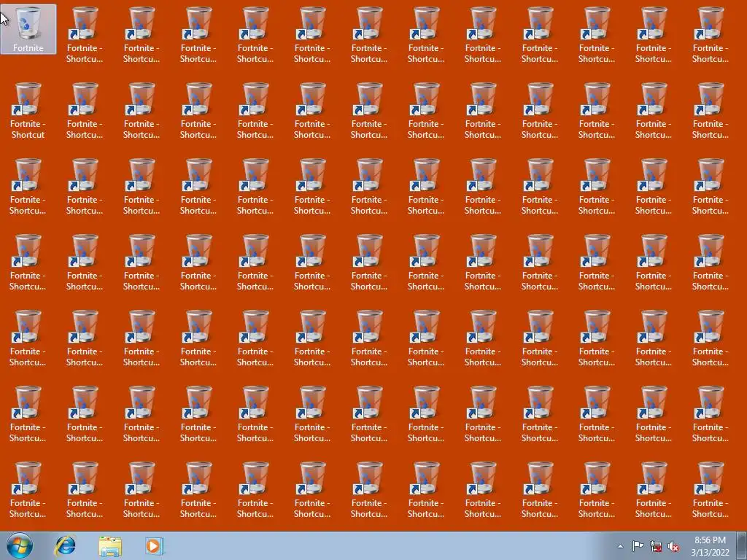Select the highlighted Fortnite recycle bin icon
This screenshot has width=747, height=560.
click(28, 29)
